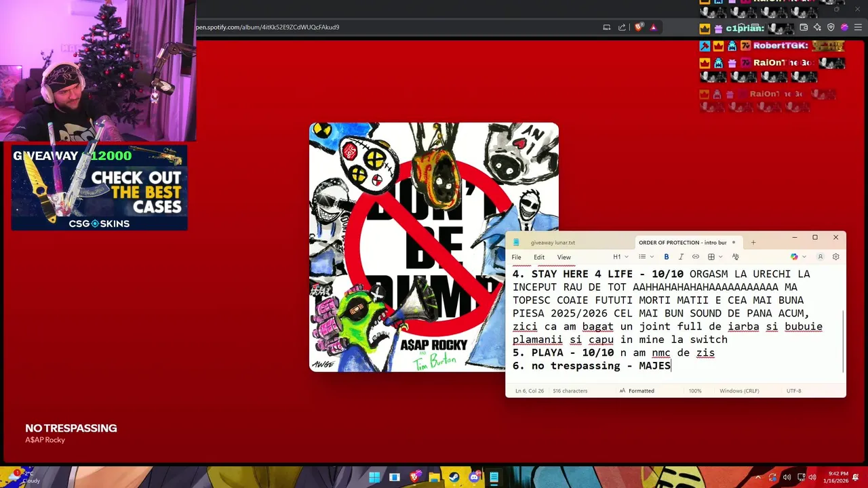Open Task View from taskbar
Image resolution: width=868 pixels, height=488 pixels.
pyautogui.click(x=394, y=477)
